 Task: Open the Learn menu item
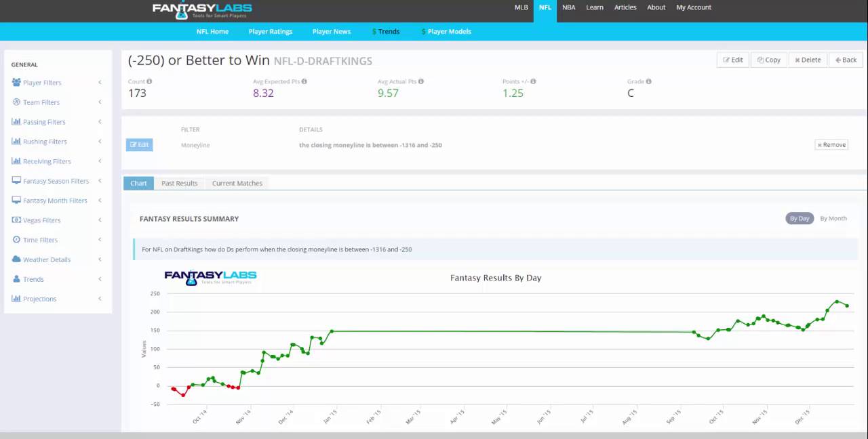pyautogui.click(x=595, y=7)
